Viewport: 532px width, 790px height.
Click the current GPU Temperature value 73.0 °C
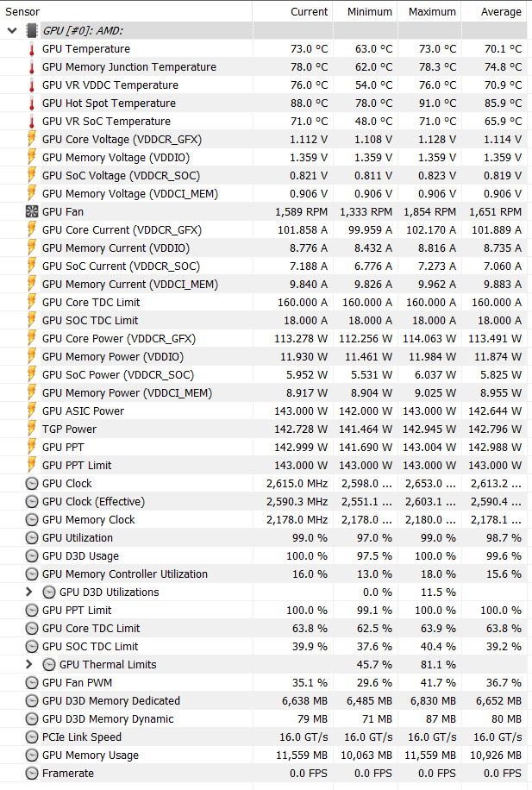pyautogui.click(x=309, y=49)
